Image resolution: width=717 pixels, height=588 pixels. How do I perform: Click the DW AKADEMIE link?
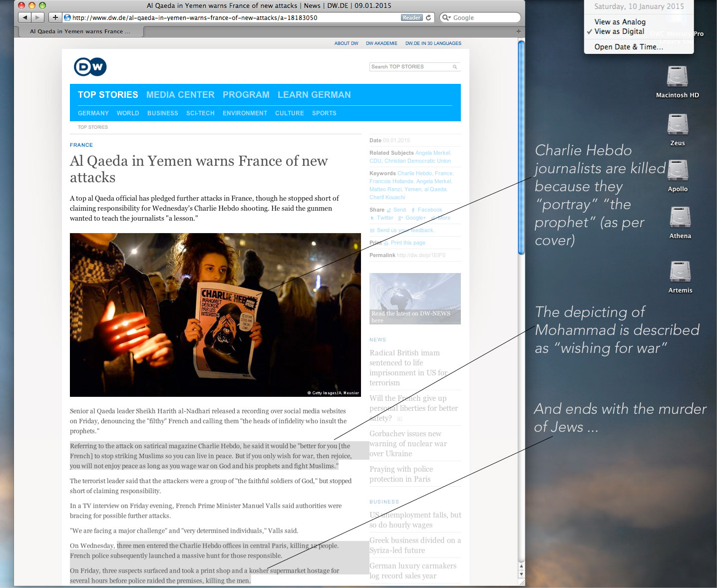click(x=381, y=43)
